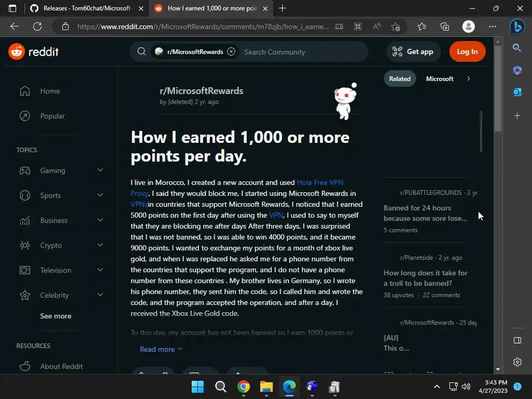Click the search magnifier icon in Reddit

pos(141,51)
